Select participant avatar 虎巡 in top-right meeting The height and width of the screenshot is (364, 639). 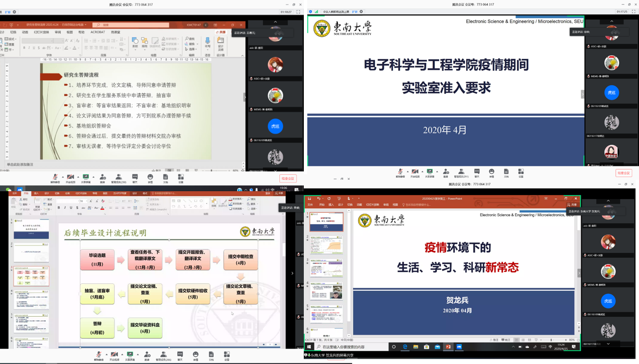pyautogui.click(x=612, y=93)
